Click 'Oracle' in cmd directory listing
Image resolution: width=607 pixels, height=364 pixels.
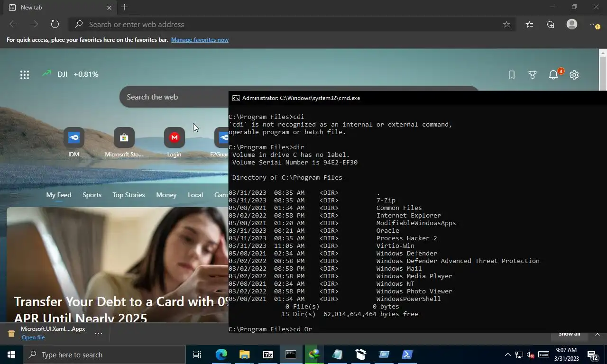[387, 231]
